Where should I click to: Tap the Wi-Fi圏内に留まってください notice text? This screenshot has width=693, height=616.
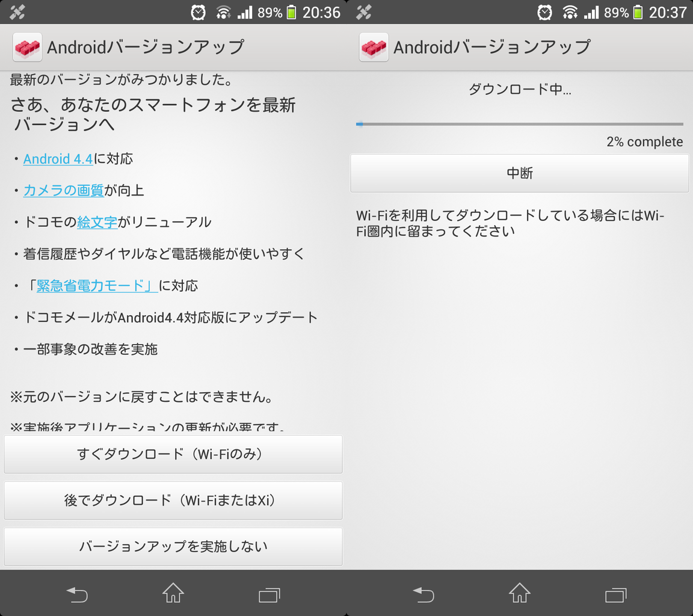[510, 223]
